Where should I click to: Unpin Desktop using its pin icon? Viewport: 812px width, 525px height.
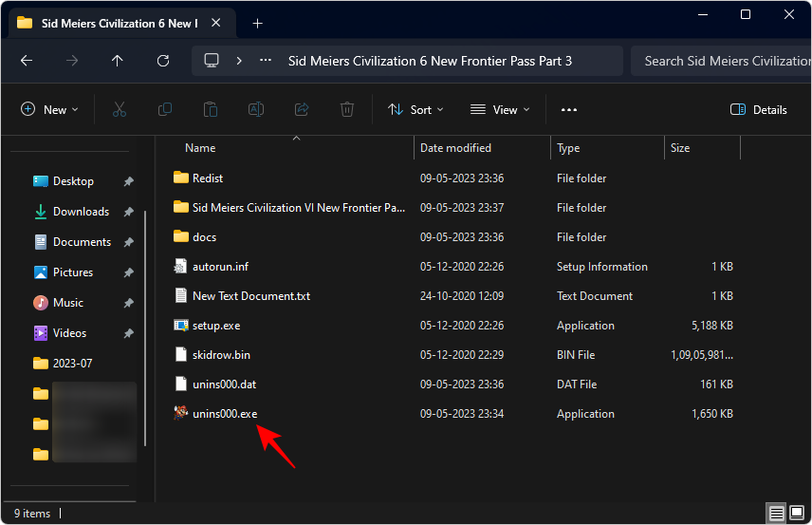click(128, 181)
